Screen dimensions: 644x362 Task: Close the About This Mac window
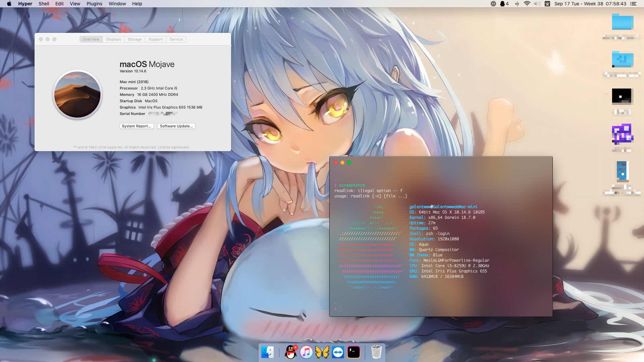(x=41, y=39)
